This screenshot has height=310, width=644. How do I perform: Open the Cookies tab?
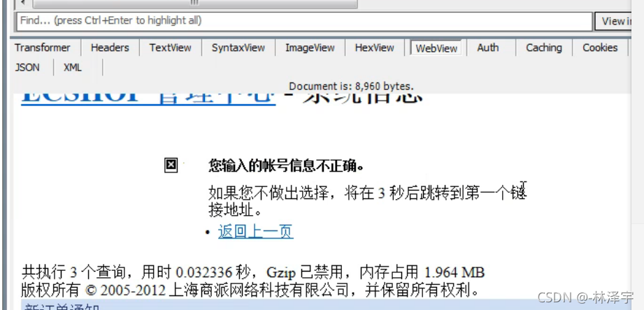click(600, 48)
